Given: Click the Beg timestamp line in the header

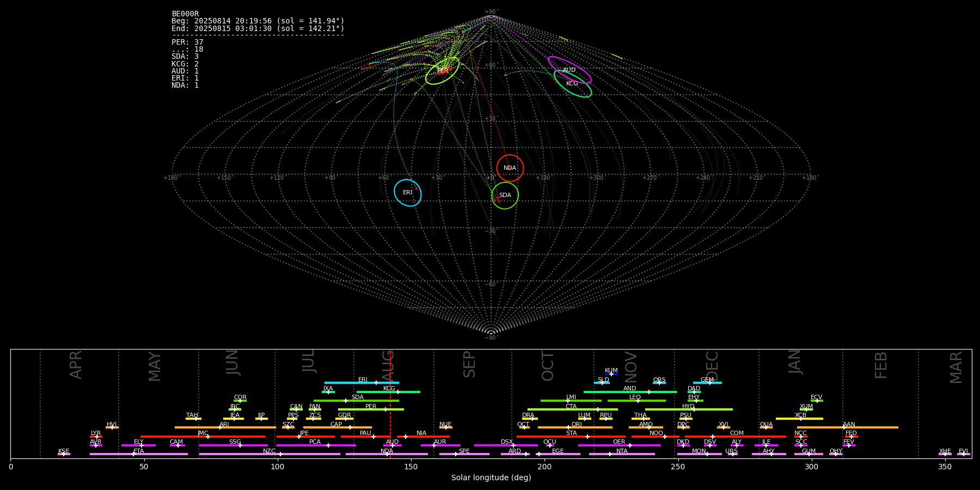Looking at the screenshot, I should 258,21.
